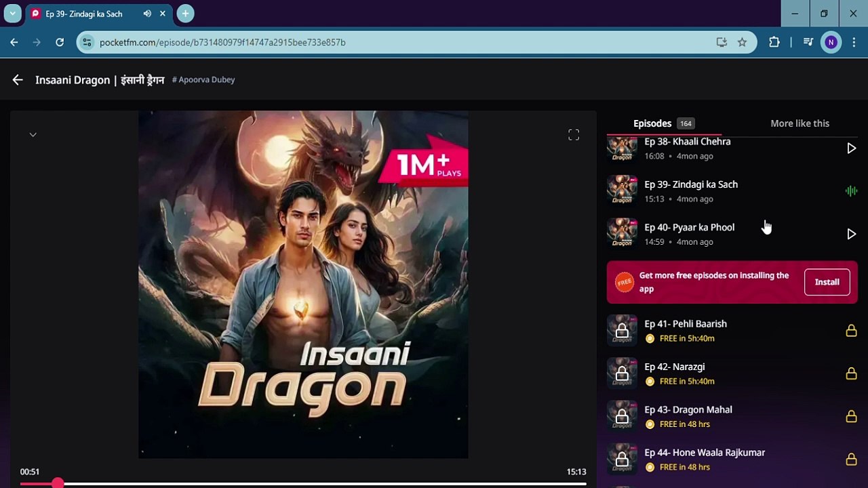Image resolution: width=868 pixels, height=488 pixels.
Task: Open the tab search dropdown arrow
Action: click(x=12, y=14)
